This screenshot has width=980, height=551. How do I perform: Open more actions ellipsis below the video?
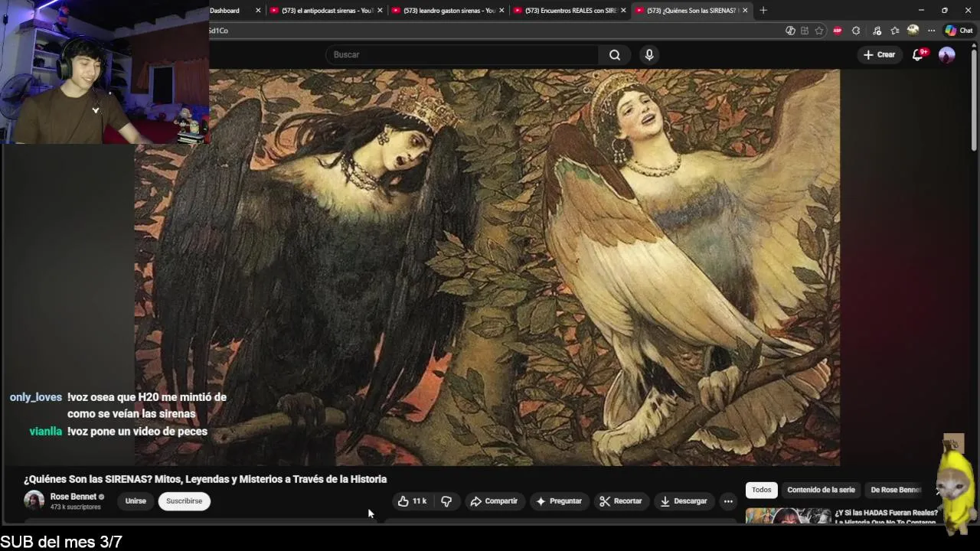click(728, 501)
